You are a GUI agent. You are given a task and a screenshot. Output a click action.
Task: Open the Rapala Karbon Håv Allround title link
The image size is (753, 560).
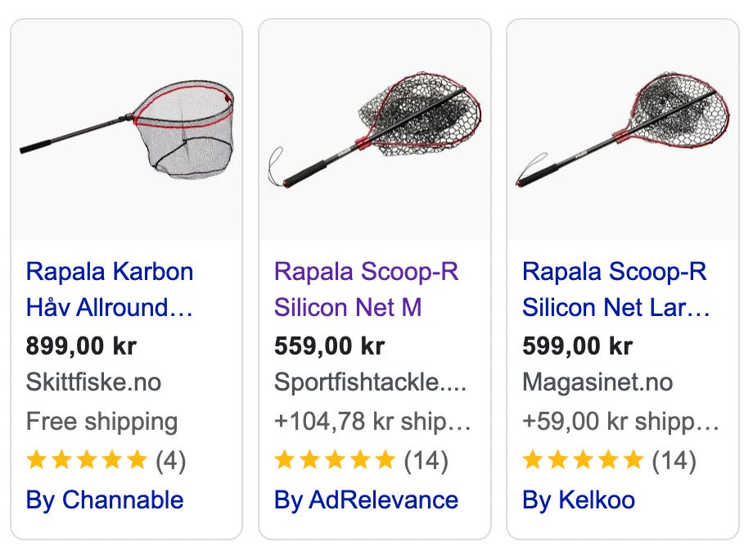110,289
